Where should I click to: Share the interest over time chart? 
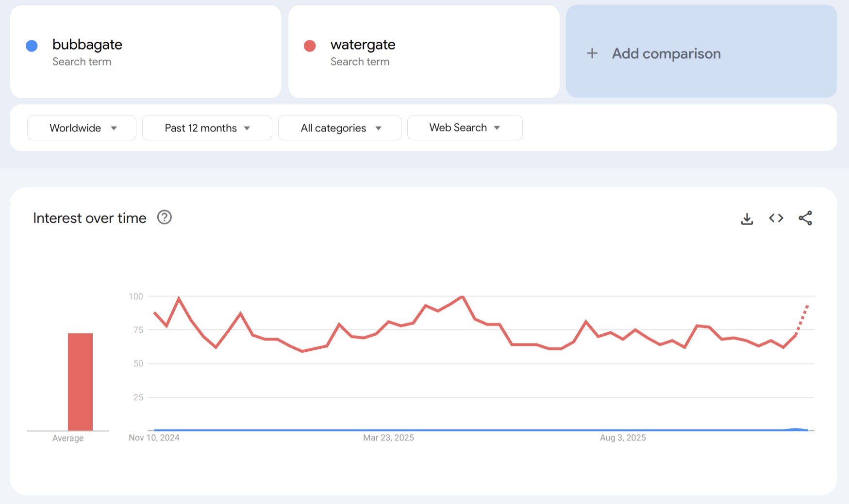click(805, 218)
